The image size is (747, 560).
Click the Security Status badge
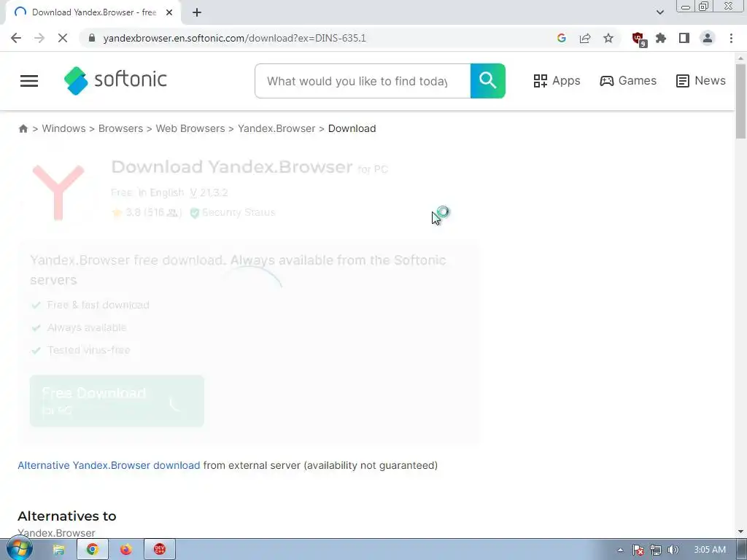pos(233,212)
